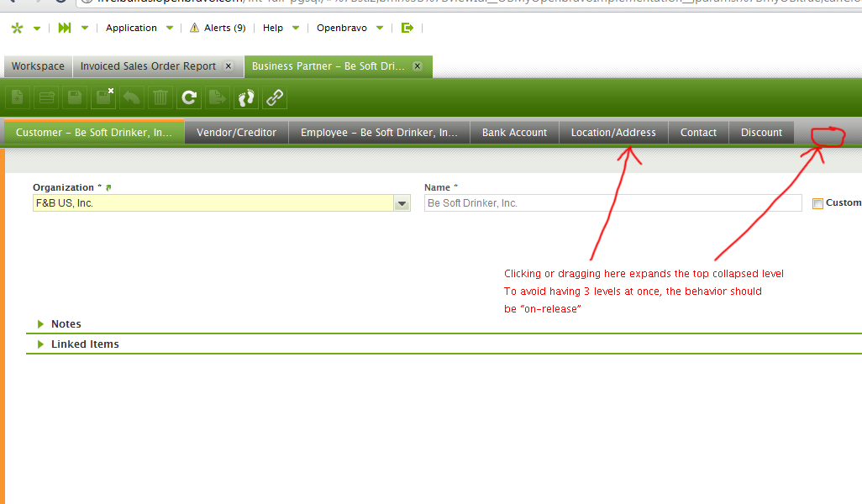Select the Business Partner – Be Soft Dri... tab
The height and width of the screenshot is (504, 862).
pos(329,66)
